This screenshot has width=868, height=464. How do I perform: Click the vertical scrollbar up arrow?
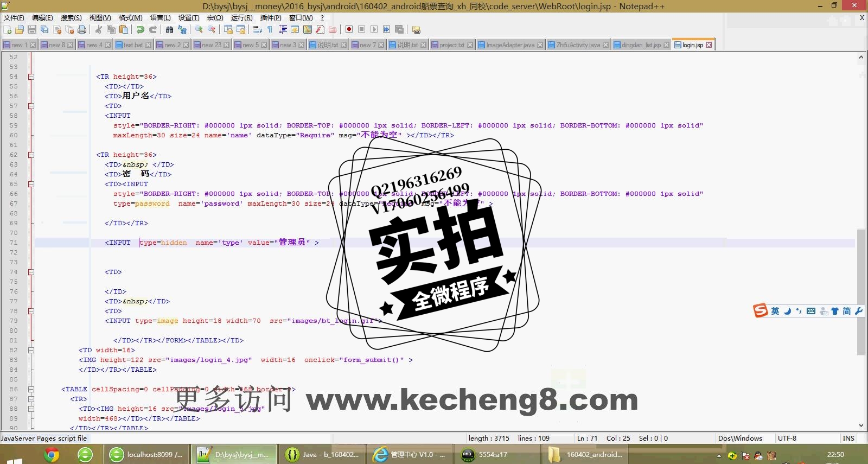861,57
